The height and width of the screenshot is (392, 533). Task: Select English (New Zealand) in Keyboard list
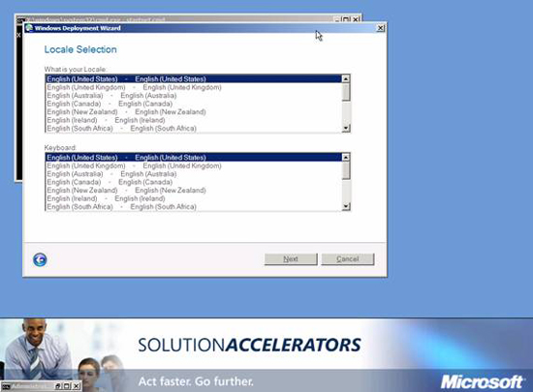194,190
